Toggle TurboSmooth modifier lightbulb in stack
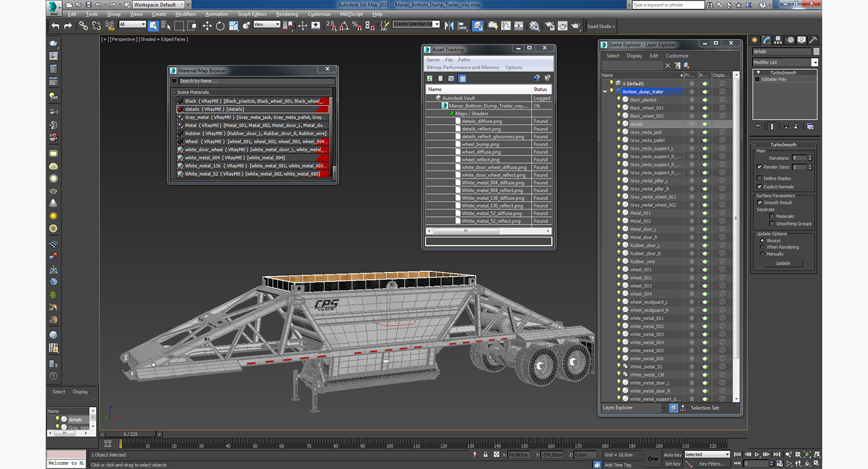This screenshot has height=469, width=868. (x=758, y=73)
